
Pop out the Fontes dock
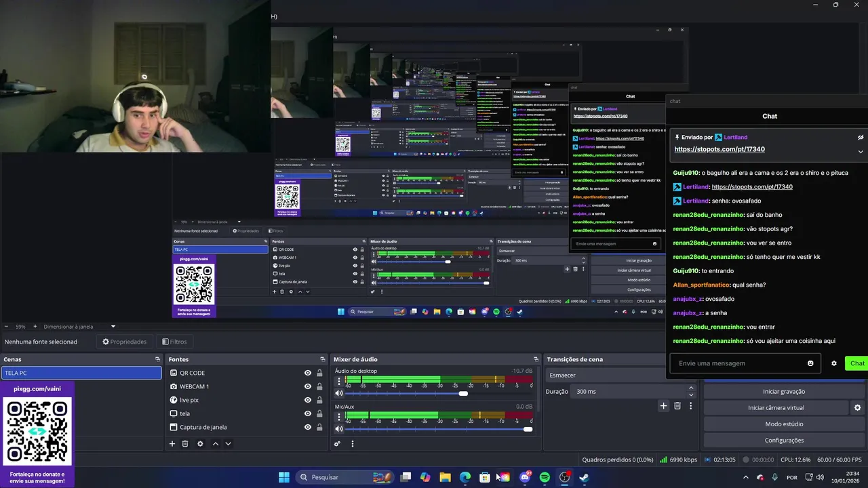pyautogui.click(x=323, y=359)
